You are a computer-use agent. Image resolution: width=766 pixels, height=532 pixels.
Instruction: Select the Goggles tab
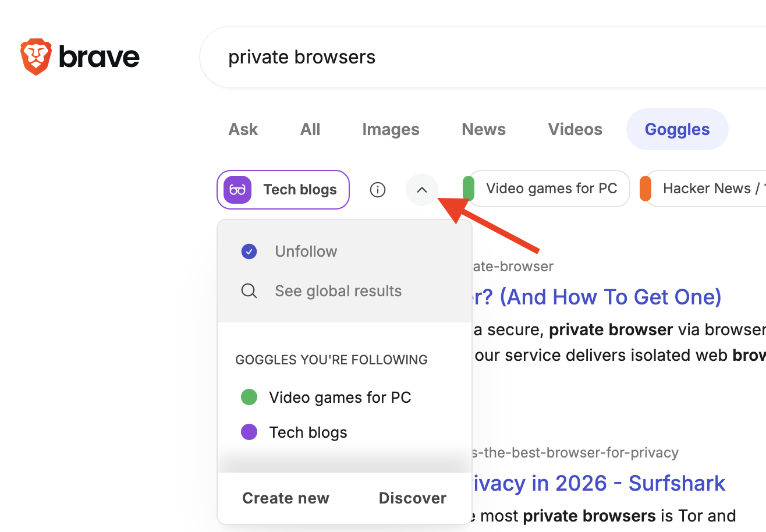click(x=677, y=129)
